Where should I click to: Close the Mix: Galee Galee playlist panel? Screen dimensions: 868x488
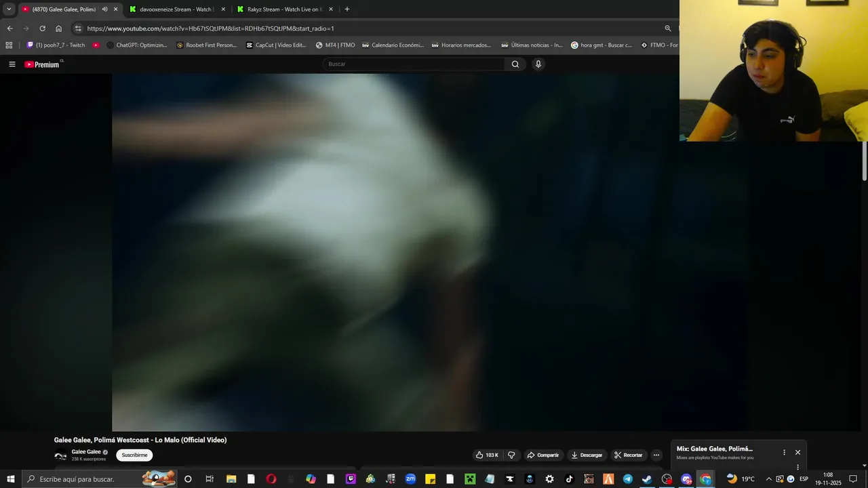797,452
